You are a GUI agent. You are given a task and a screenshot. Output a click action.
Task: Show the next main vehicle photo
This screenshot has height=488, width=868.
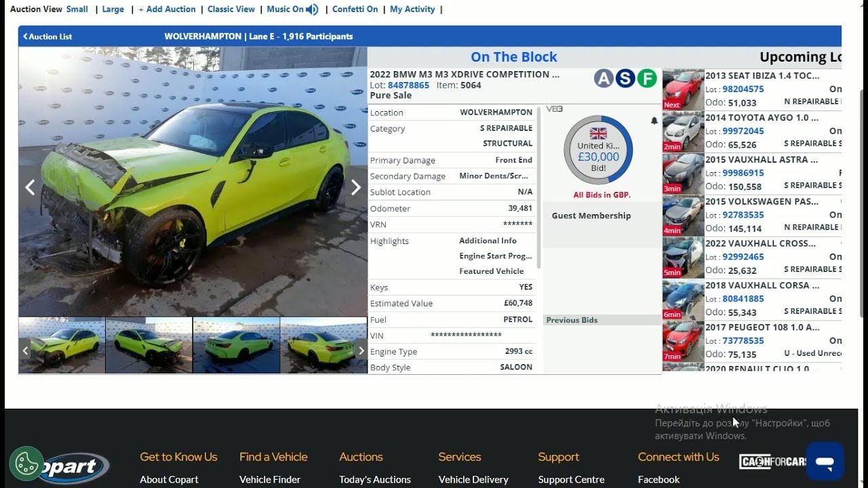(355, 188)
